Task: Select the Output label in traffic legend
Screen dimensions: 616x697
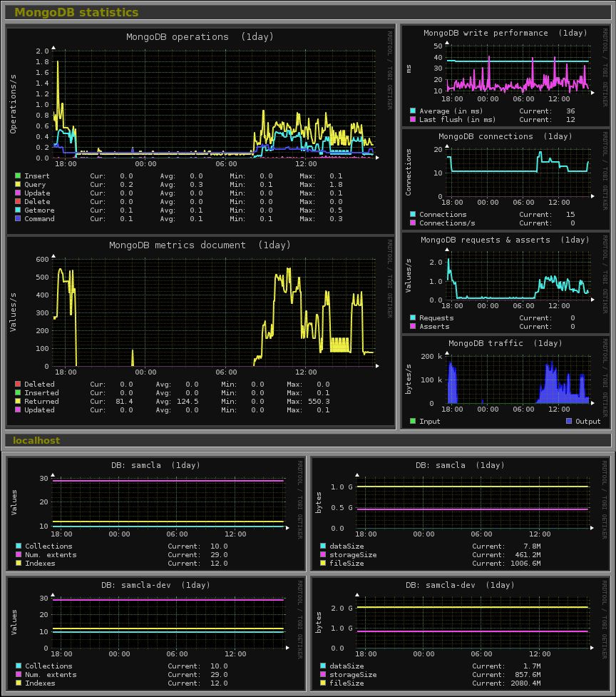Action: 588,422
